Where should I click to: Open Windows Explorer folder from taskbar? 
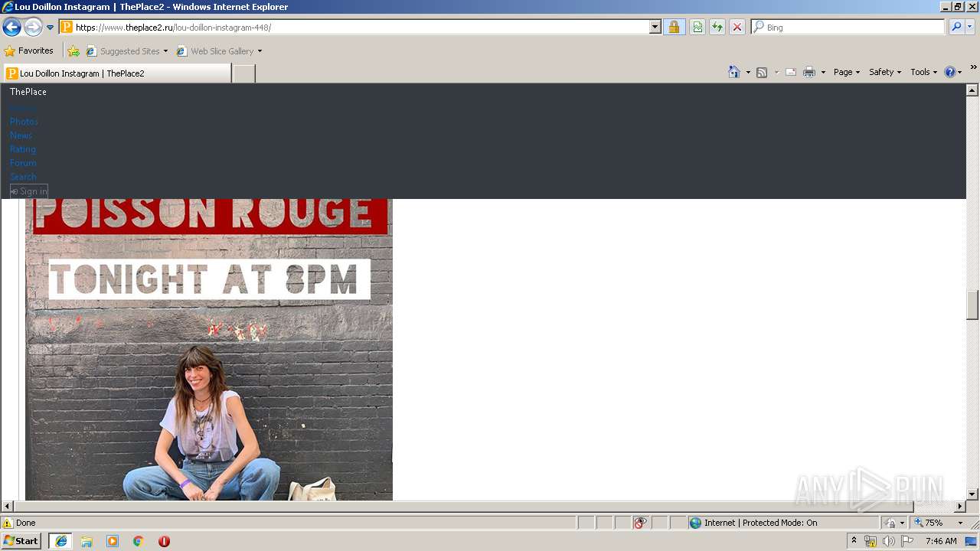87,541
